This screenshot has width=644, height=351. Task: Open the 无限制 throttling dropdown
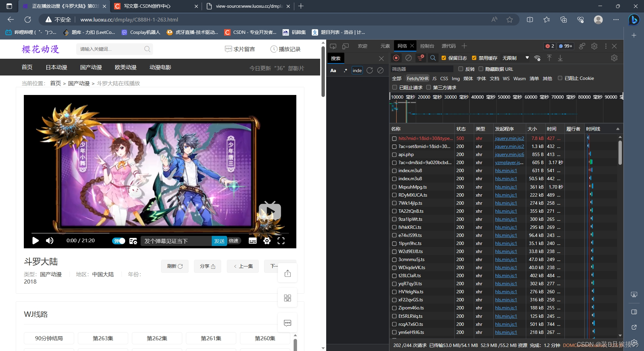(515, 58)
